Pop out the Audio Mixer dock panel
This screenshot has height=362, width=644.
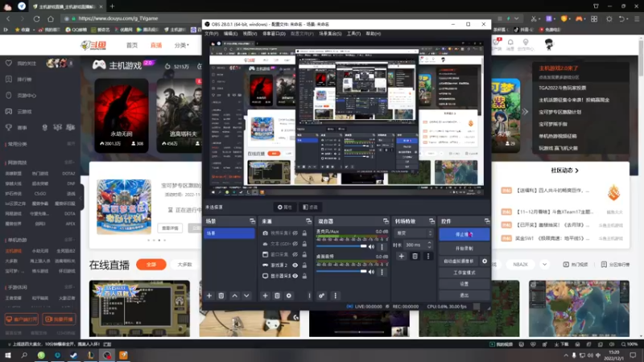386,221
